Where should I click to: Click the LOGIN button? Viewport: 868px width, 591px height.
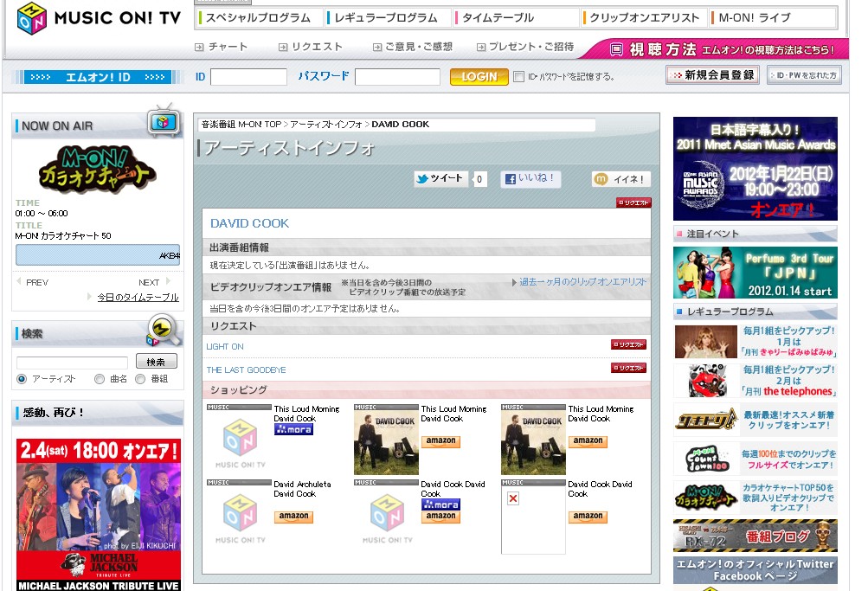coord(479,77)
